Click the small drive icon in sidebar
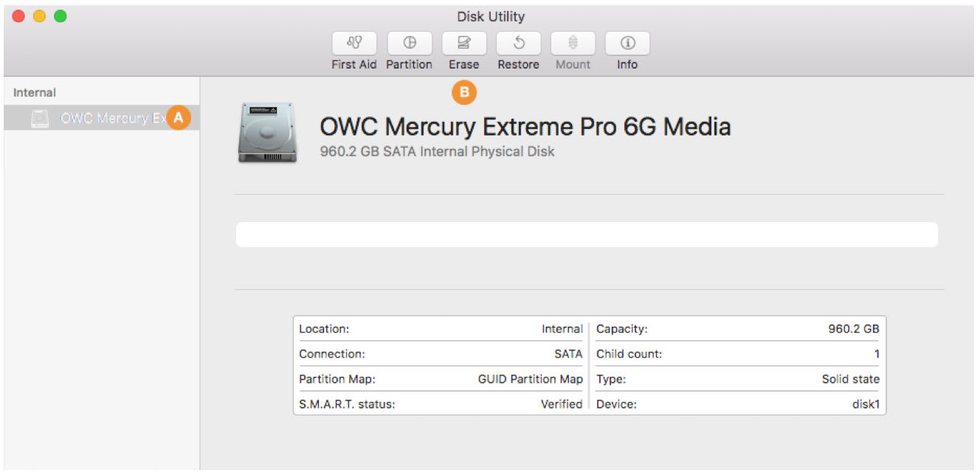The height and width of the screenshot is (475, 980). (x=41, y=118)
